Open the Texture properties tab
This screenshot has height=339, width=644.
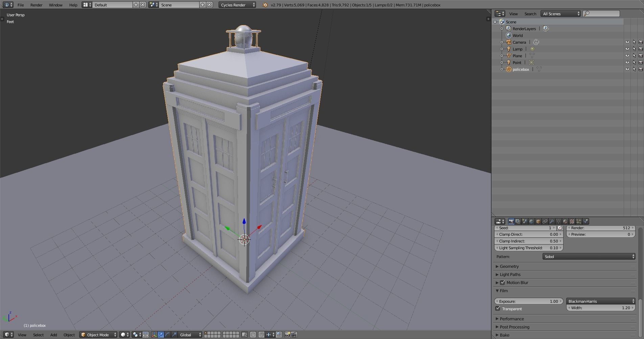(x=572, y=221)
